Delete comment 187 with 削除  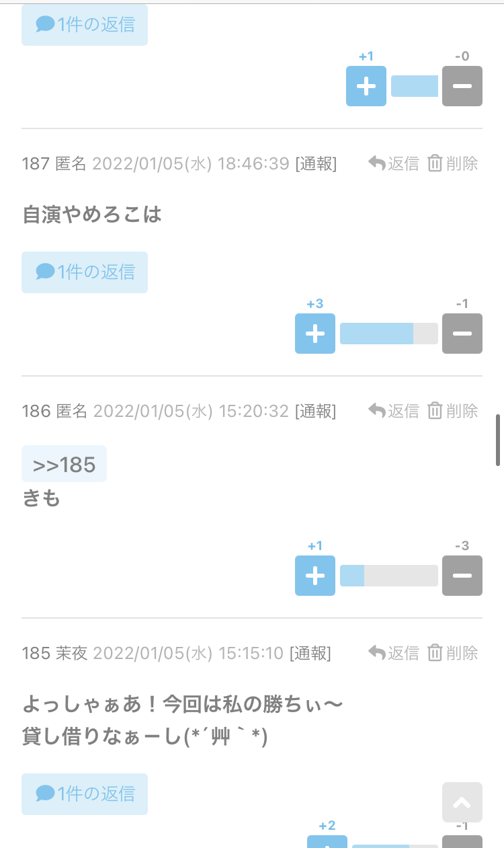click(x=453, y=163)
